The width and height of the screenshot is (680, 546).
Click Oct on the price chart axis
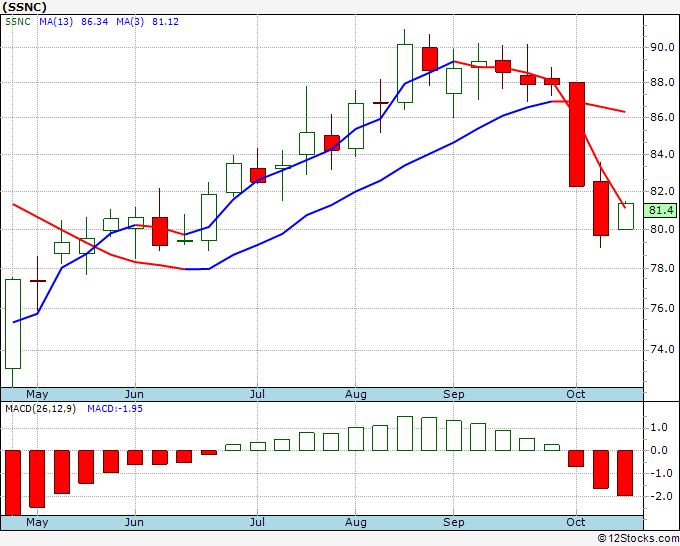pos(575,394)
